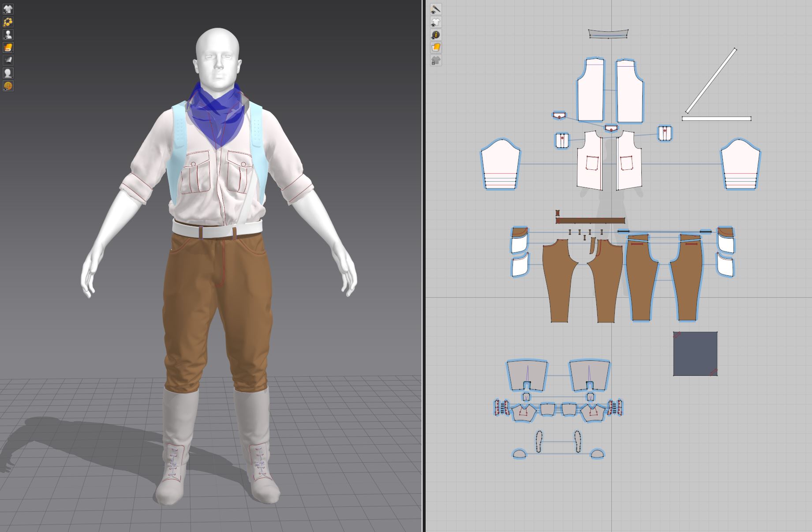
Task: Toggle the pattern information display icon
Action: tap(435, 34)
